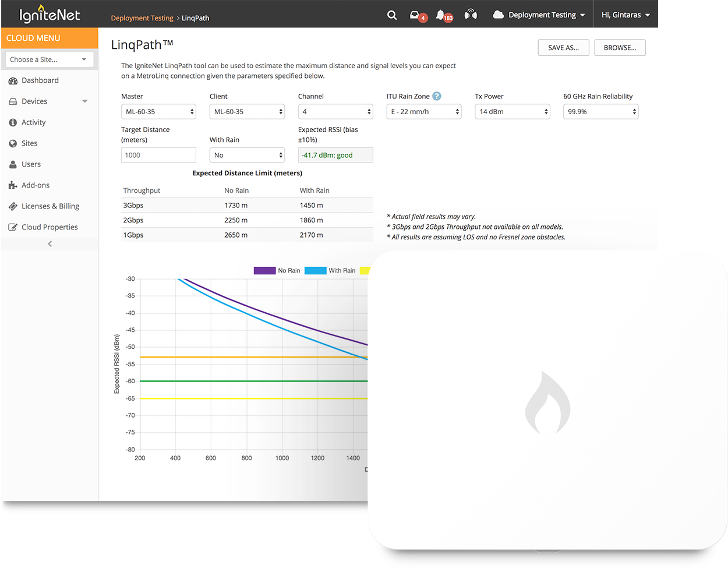Follow the Deployment Testing breadcrumb link
The image size is (728, 569).
[x=142, y=18]
